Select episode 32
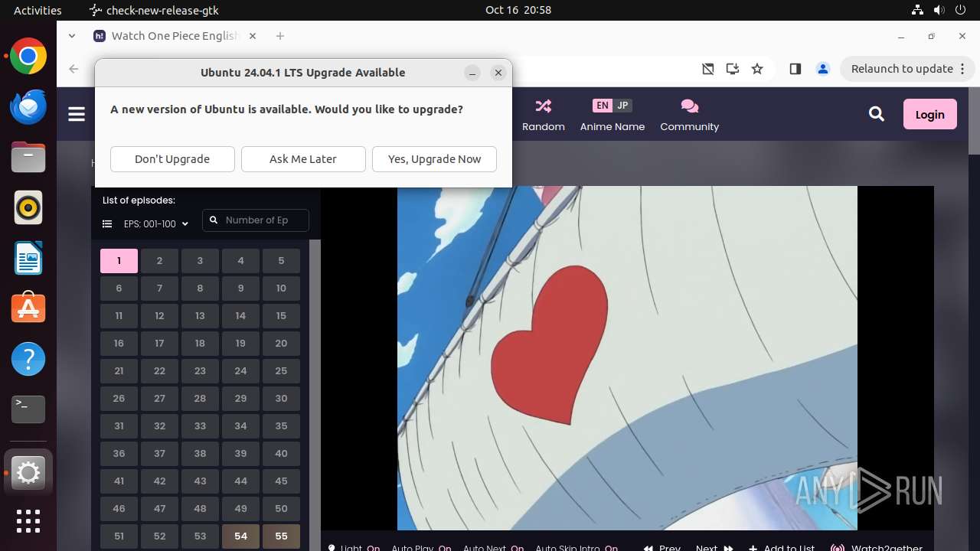Image resolution: width=980 pixels, height=551 pixels. click(x=159, y=426)
